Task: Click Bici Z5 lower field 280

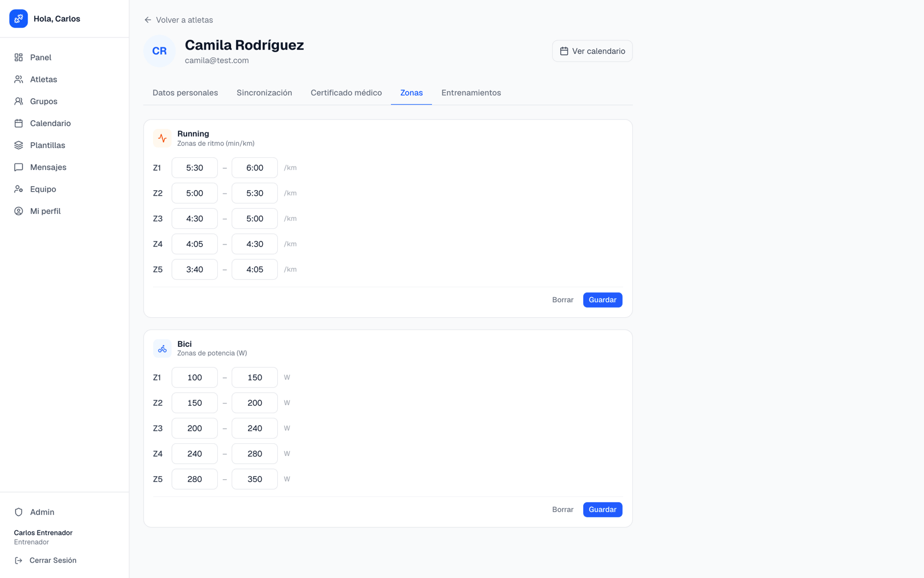Action: click(x=195, y=479)
